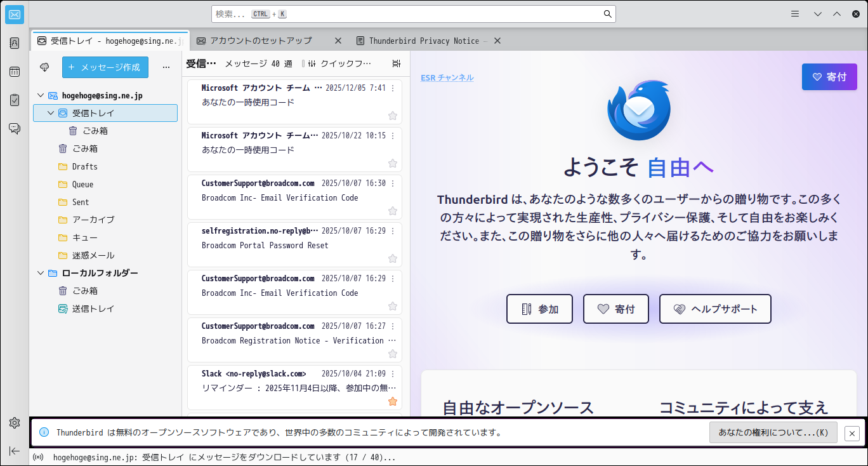Collapse the 受信トレイ folder branch

[49, 112]
